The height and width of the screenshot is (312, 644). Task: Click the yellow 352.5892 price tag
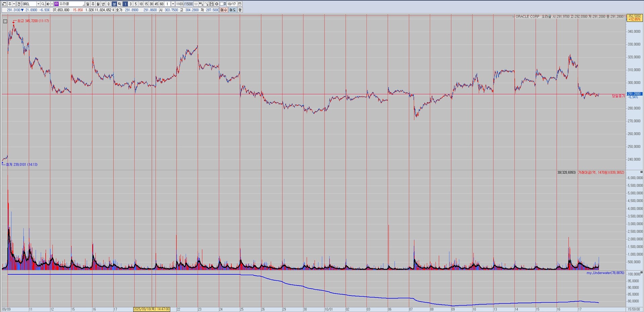[634, 17]
